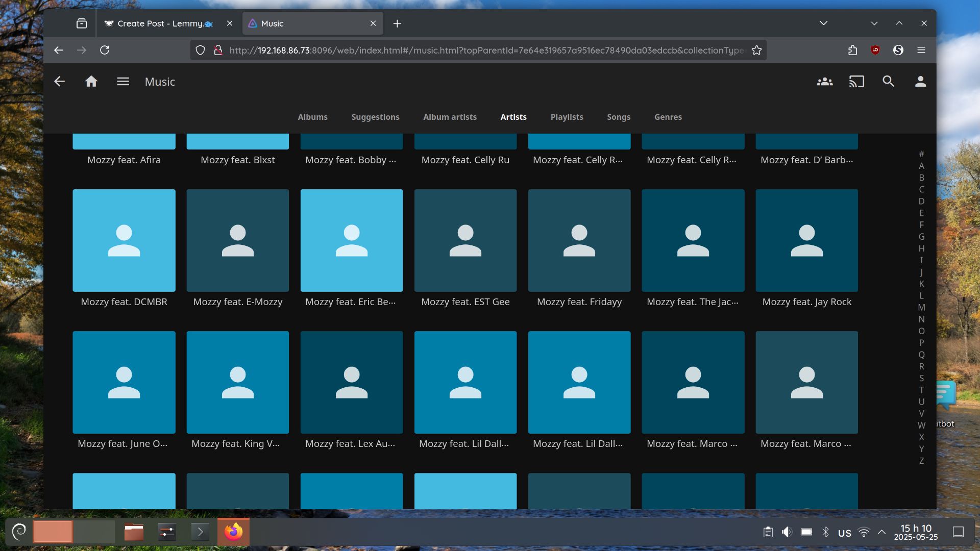
Task: Open user profile icon
Action: 920,82
